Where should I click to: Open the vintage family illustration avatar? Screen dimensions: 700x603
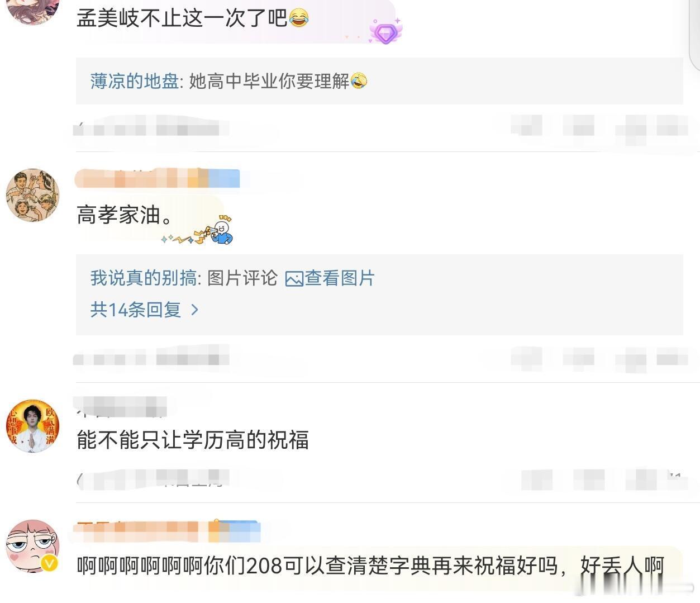(32, 195)
